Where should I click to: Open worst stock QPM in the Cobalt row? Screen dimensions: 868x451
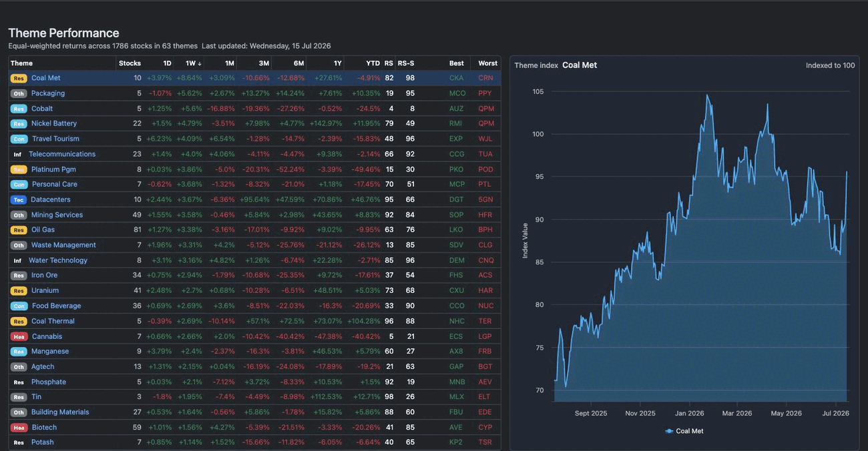coord(486,109)
